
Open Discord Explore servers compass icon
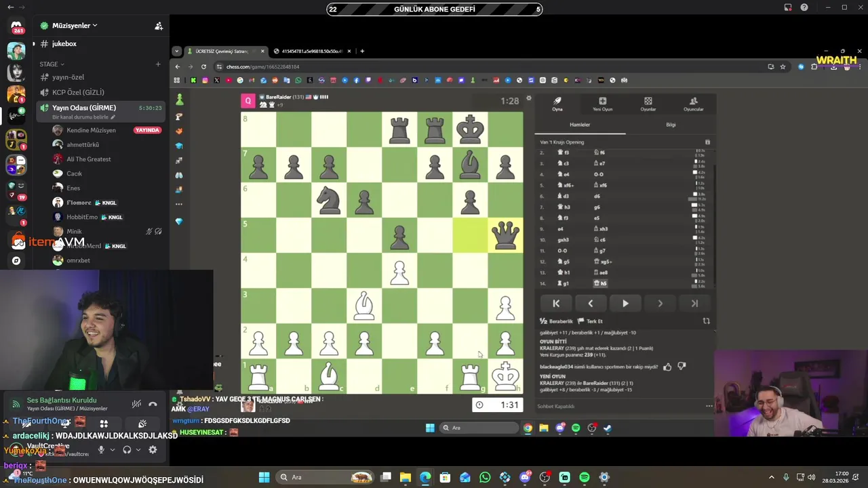click(16, 260)
